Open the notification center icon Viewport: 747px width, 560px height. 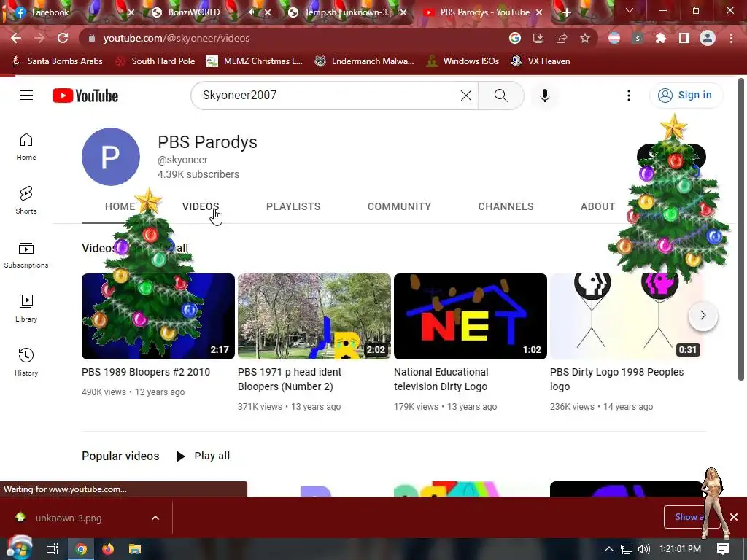pyautogui.click(x=723, y=549)
